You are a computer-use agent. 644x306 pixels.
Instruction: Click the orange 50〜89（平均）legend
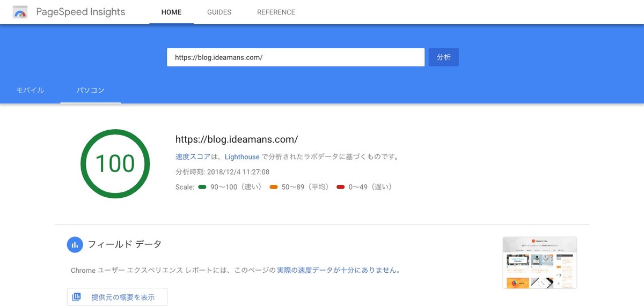click(x=299, y=187)
